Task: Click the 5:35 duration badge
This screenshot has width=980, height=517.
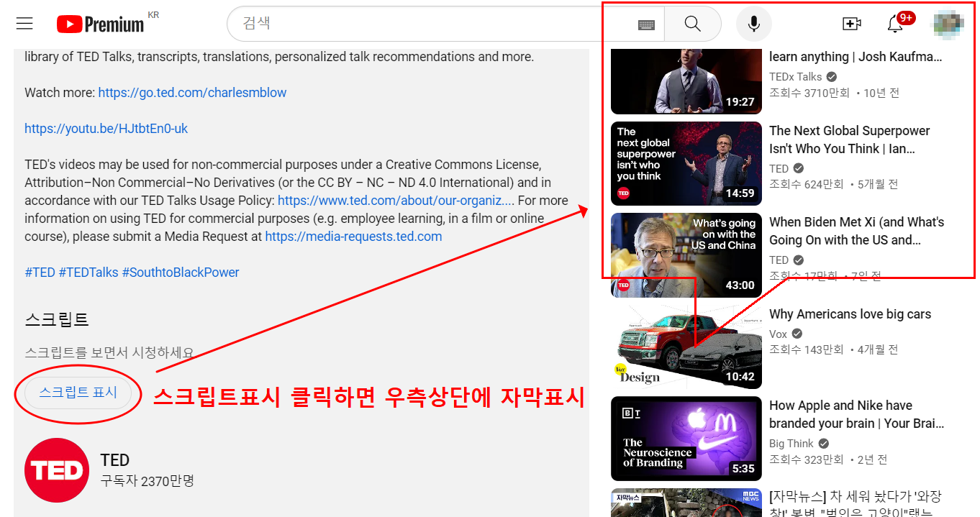Action: point(743,469)
